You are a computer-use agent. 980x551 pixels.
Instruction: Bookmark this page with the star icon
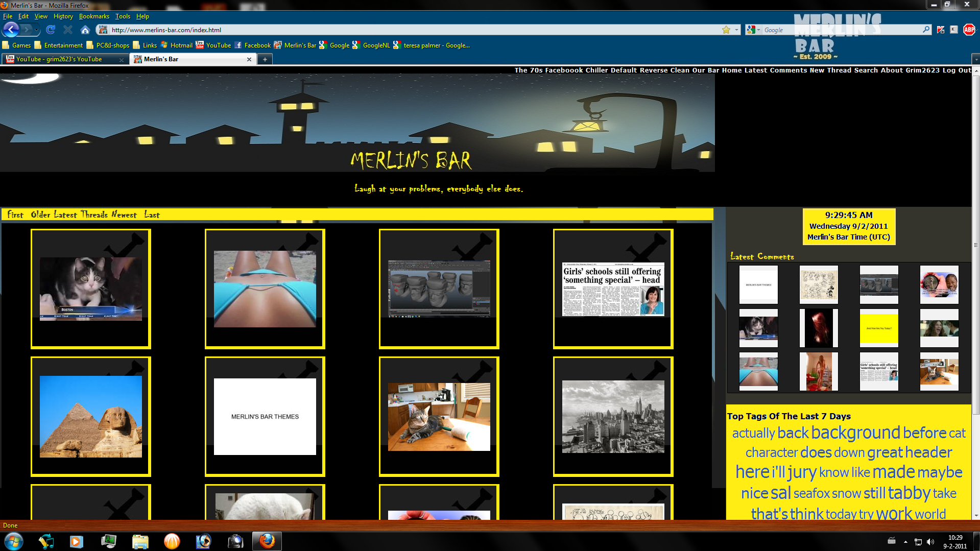tap(726, 30)
